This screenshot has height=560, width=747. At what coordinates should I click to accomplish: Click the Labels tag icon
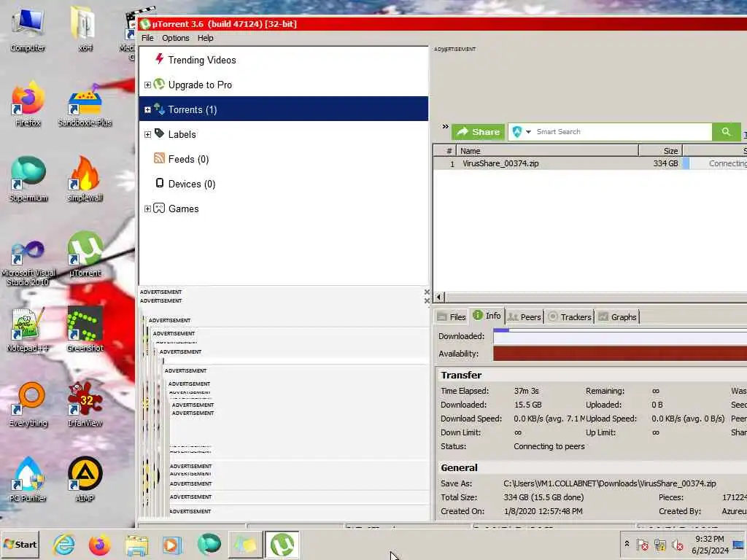160,134
